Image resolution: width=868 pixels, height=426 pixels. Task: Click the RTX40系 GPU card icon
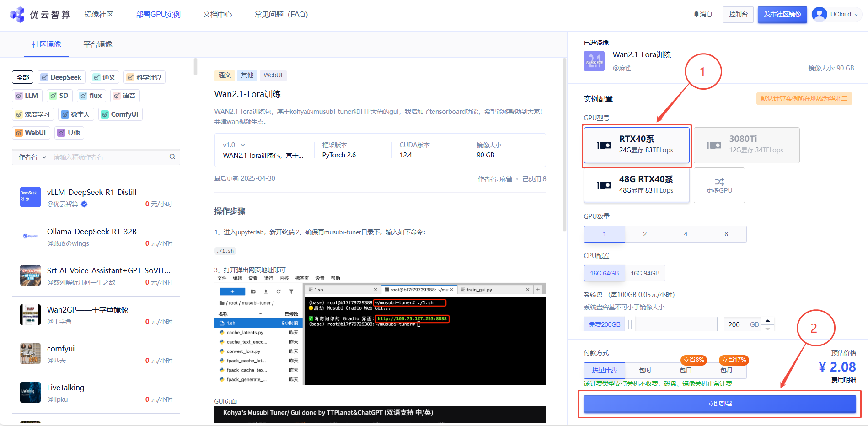(x=604, y=146)
